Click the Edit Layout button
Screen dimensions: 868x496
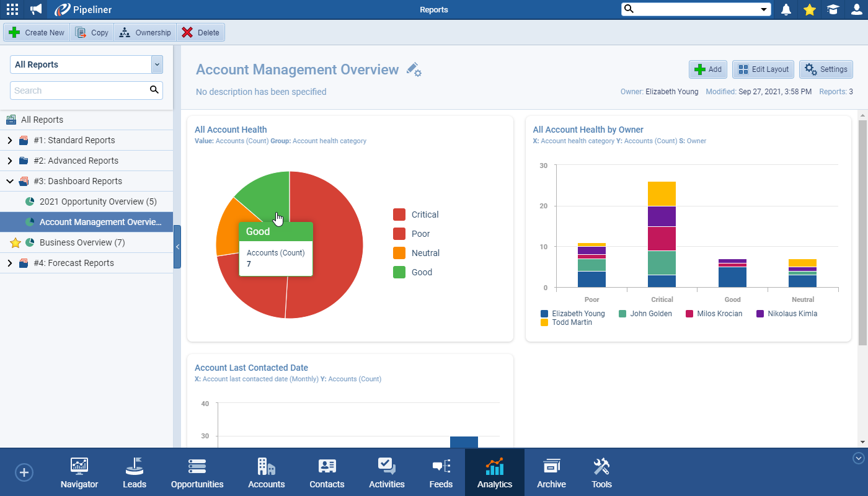[x=763, y=69]
